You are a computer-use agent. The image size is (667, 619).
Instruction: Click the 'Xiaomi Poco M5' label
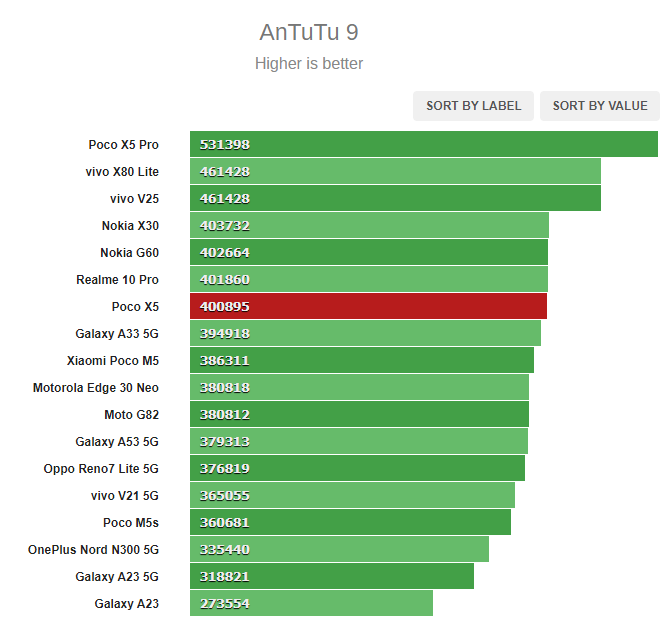coord(113,361)
